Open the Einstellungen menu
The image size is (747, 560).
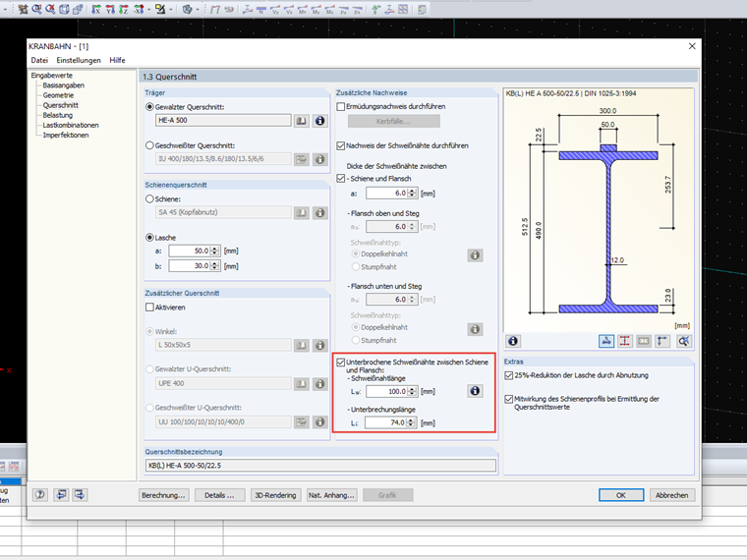click(x=79, y=60)
